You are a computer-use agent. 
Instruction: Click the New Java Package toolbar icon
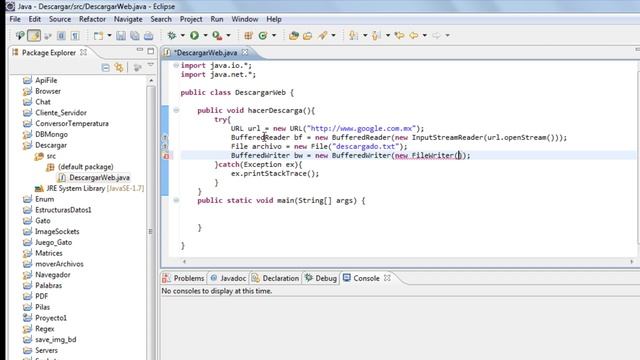[x=248, y=36]
